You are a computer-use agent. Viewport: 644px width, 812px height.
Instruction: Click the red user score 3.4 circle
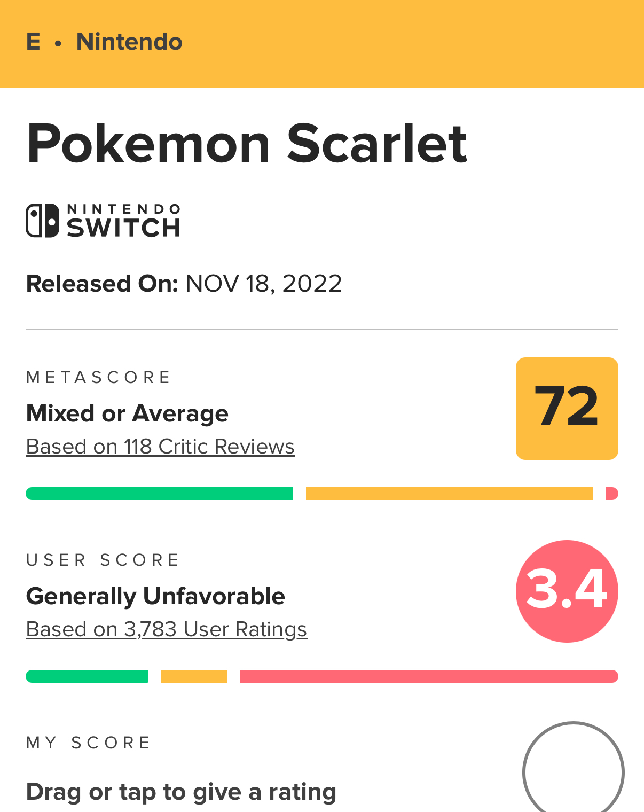point(567,591)
